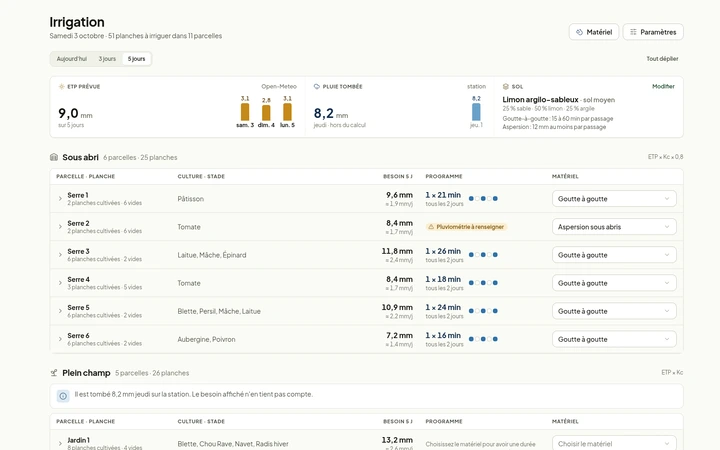Viewport: 720px width, 450px height.
Task: Click the 1 × 18 min programme
Action: click(443, 279)
